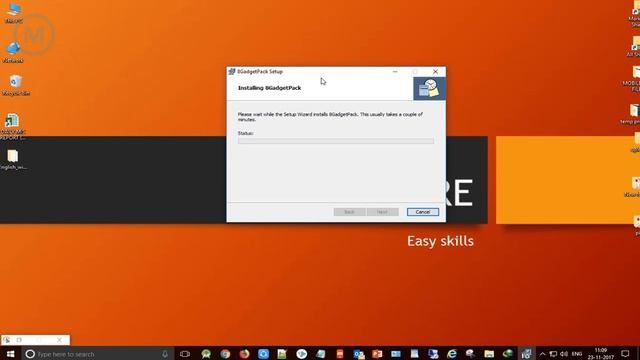Open the yellow folder icon on taskbar
The height and width of the screenshot is (360, 640).
click(x=489, y=354)
